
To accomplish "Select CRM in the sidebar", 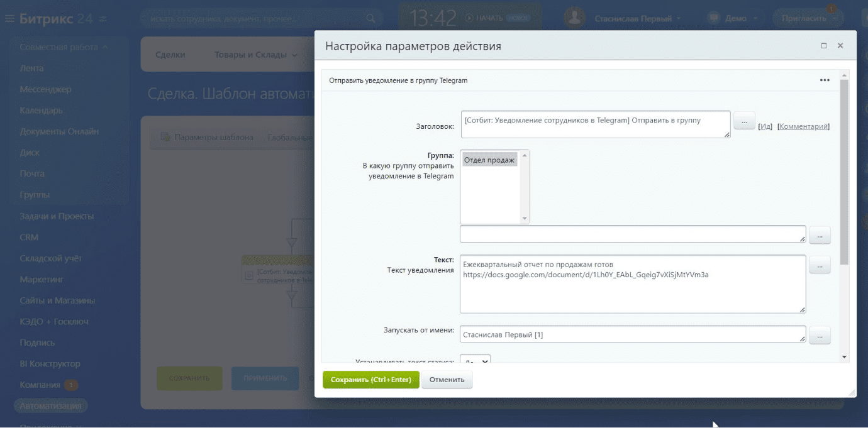I will 29,237.
